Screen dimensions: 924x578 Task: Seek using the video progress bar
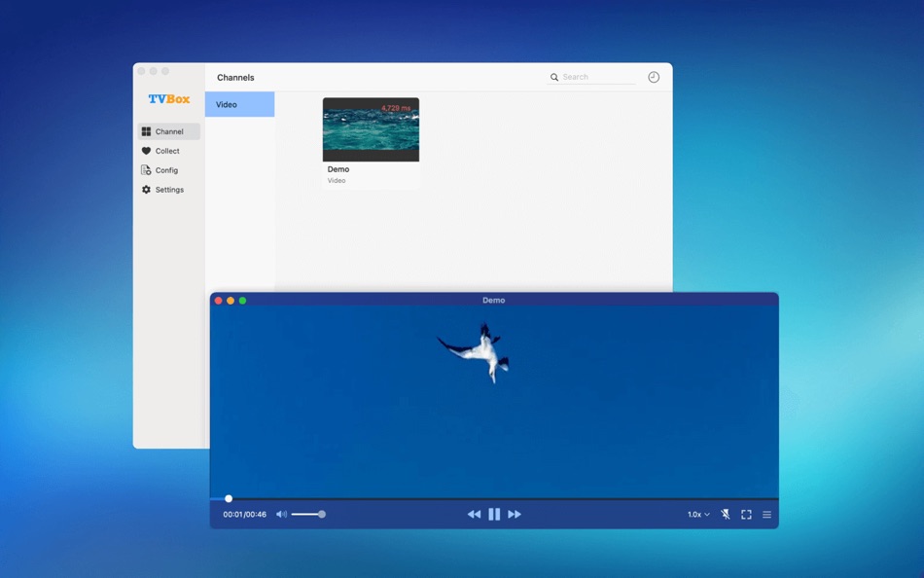494,499
